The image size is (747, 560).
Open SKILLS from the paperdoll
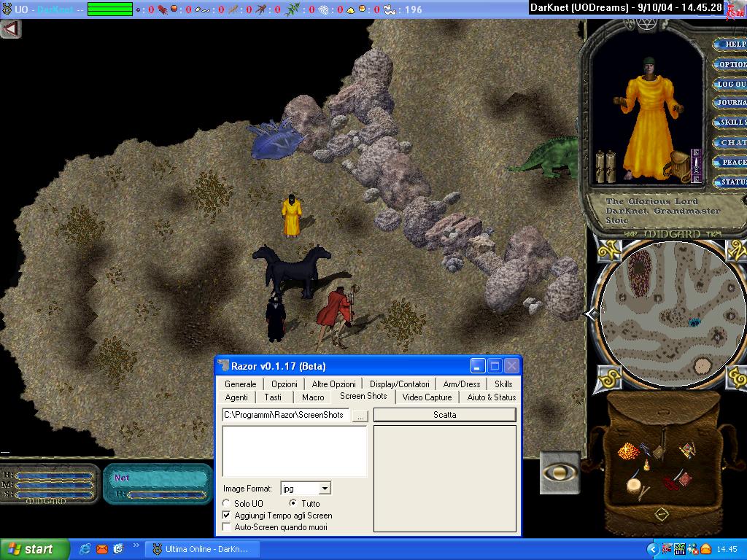click(x=731, y=122)
